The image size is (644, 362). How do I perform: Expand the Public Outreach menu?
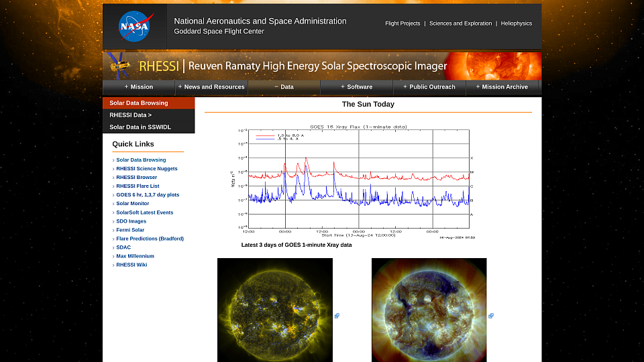[429, 87]
